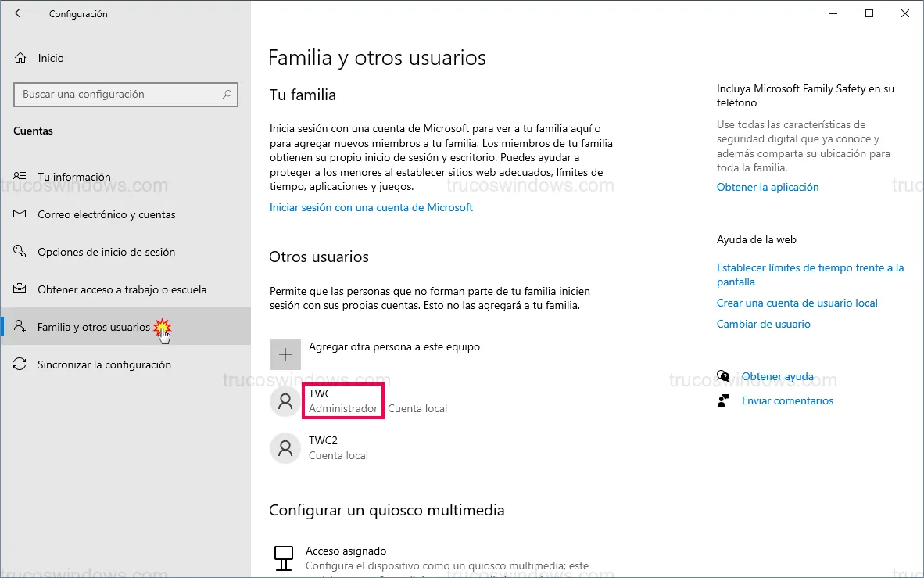The width and height of the screenshot is (924, 578).
Task: Select Obtener acceso a trabajo o escuela
Action: [x=122, y=289]
